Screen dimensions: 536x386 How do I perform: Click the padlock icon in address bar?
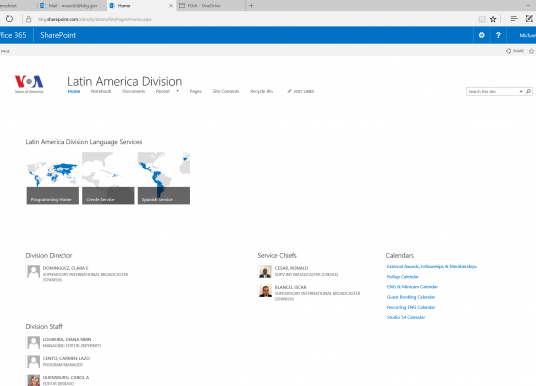pyautogui.click(x=29, y=19)
